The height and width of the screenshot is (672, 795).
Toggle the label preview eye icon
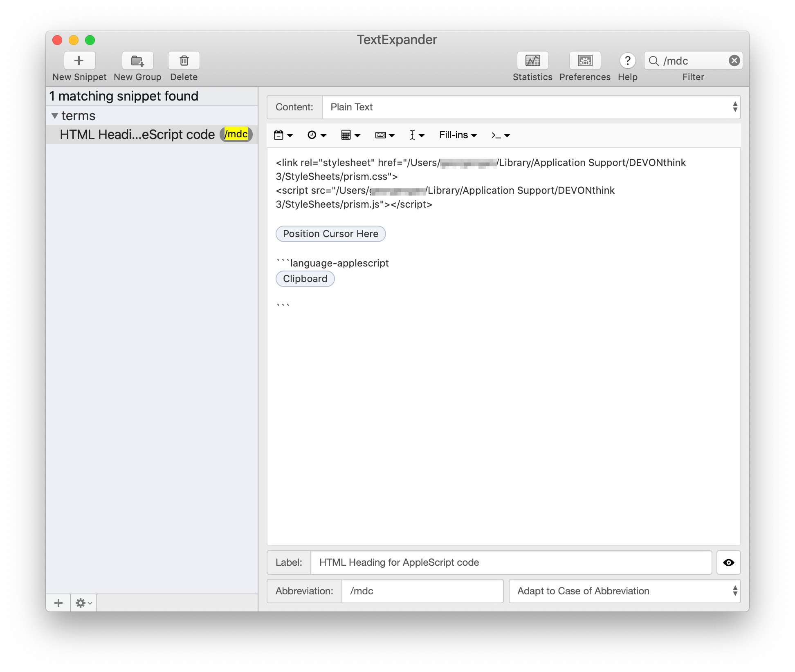(728, 563)
